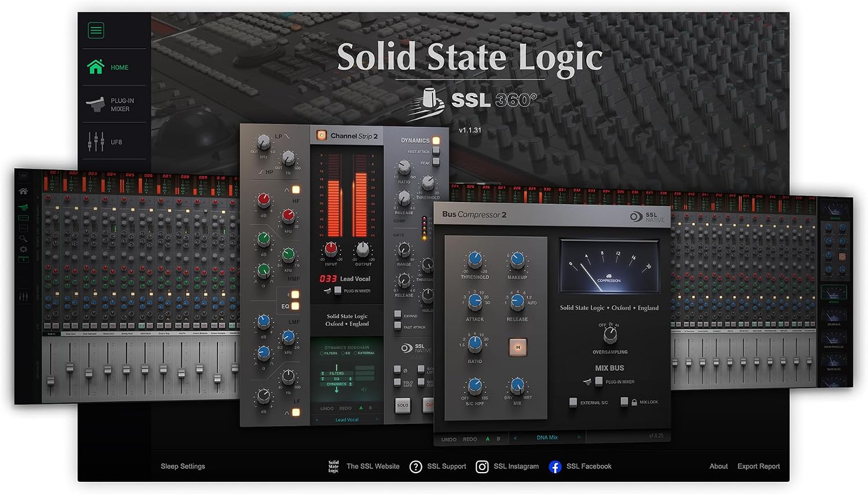Enable the DYNAMICS switch on Channel Strip

[x=436, y=140]
